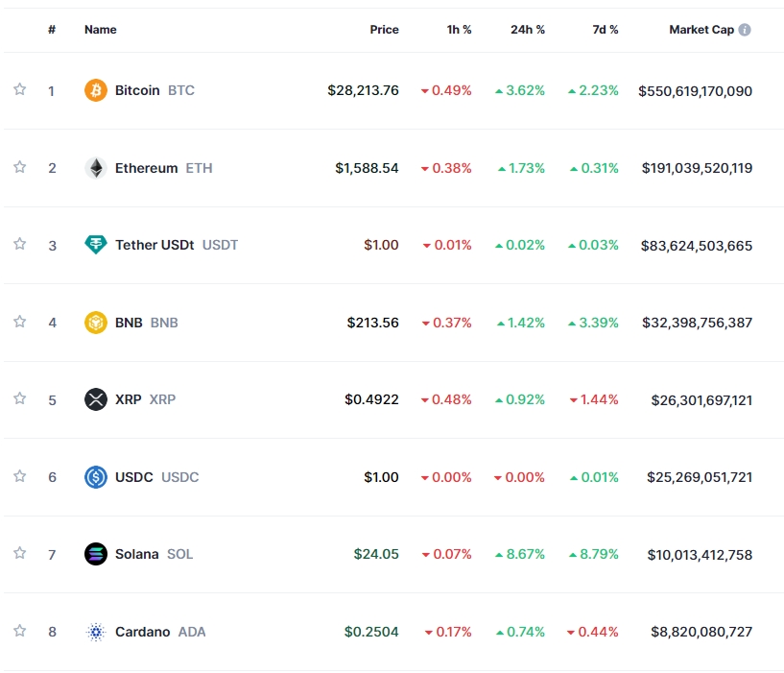Viewport: 784px width, 673px height.
Task: Click the USDC logo icon
Action: pos(96,477)
